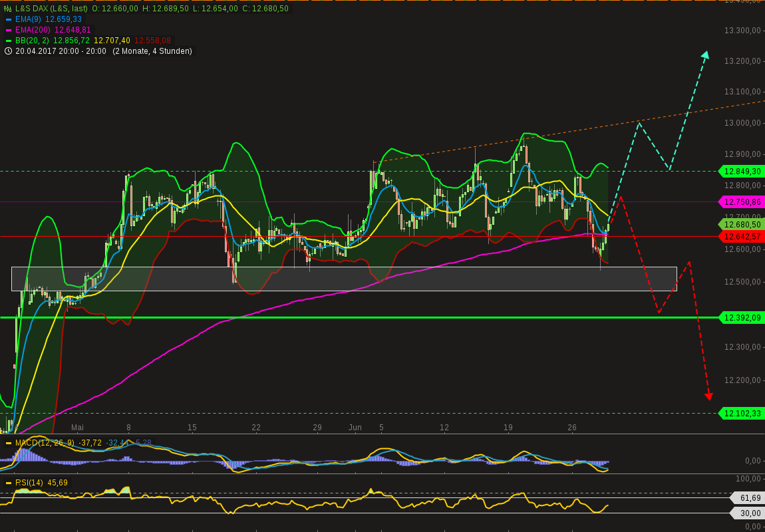The height and width of the screenshot is (532, 765).
Task: Click the green 12.849,30 price tag
Action: pyautogui.click(x=742, y=172)
